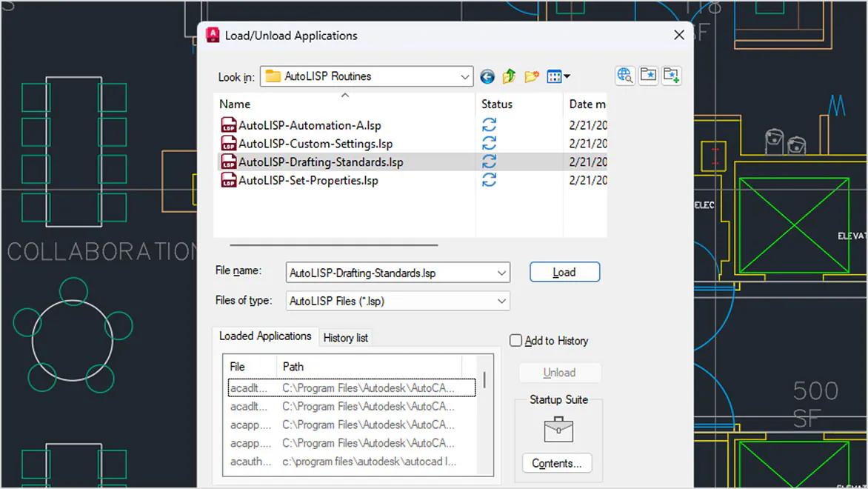Switch to the History list tab
Viewport: 868px width, 489px height.
[x=345, y=338]
